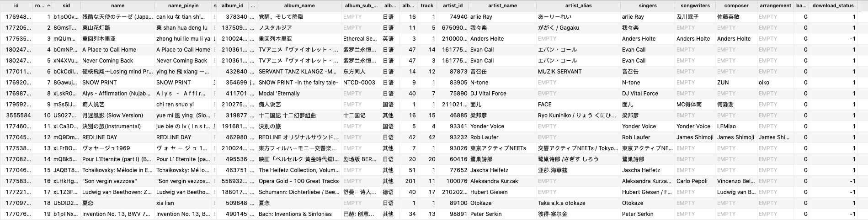Click album Bach: Inventions & Sinfonias

295,214
